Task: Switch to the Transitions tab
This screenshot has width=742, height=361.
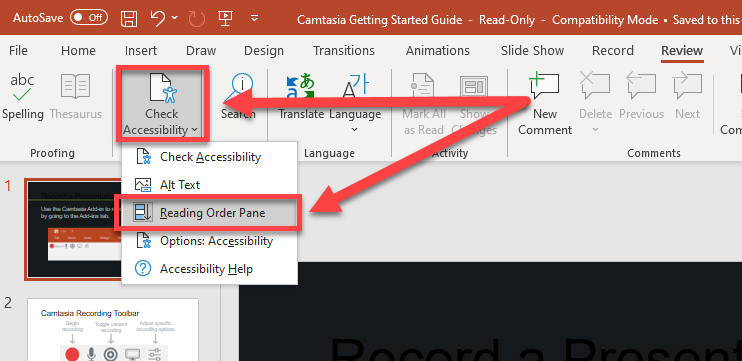Action: pos(344,51)
